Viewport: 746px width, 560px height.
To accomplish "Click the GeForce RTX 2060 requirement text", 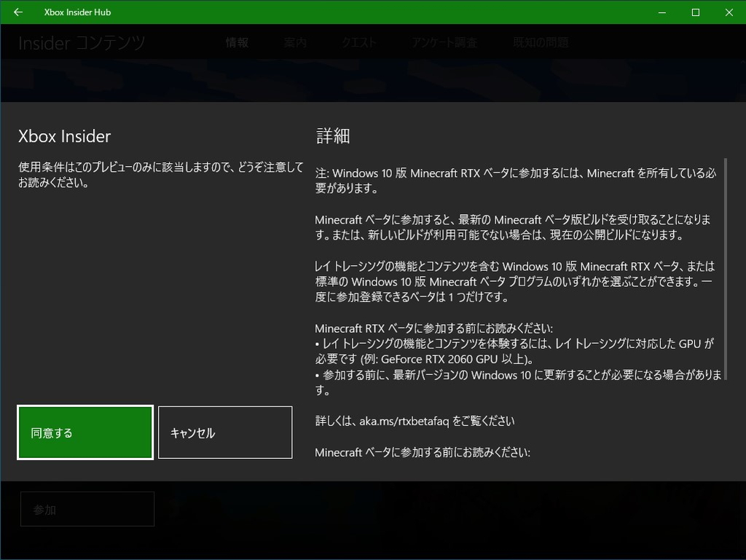I will pyautogui.click(x=442, y=358).
